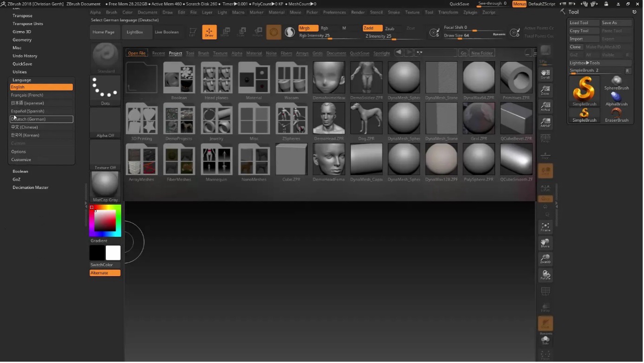Click the S brush-size icon near Focal Shift

434,32
